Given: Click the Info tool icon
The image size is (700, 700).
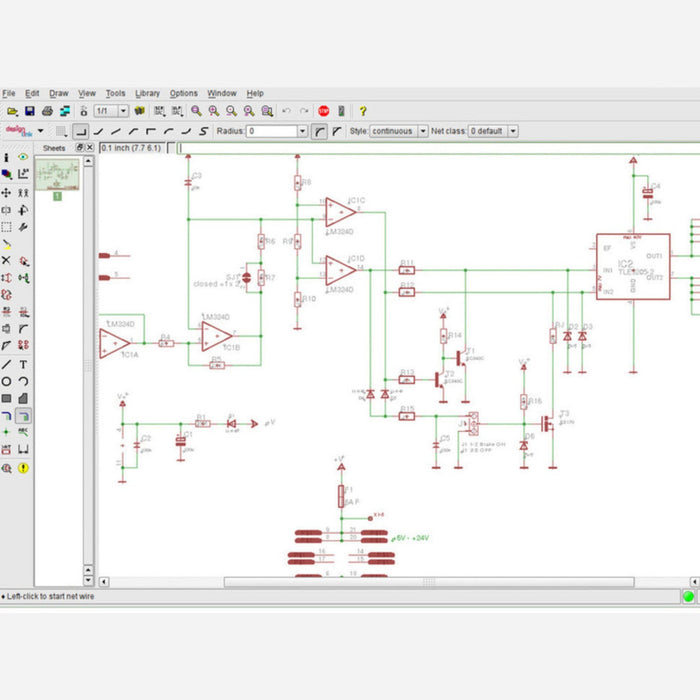Looking at the screenshot, I should click(x=6, y=158).
